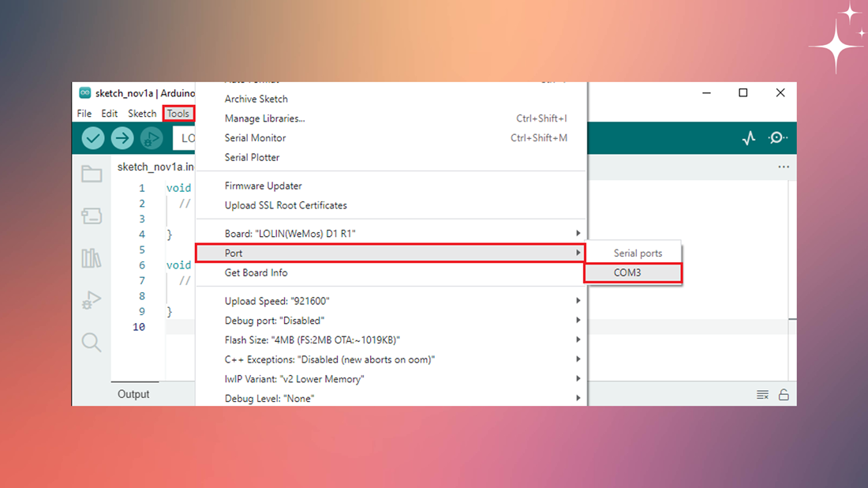The image size is (868, 488).
Task: Expand the Upload Speed "921600" submenu
Action: (x=391, y=302)
